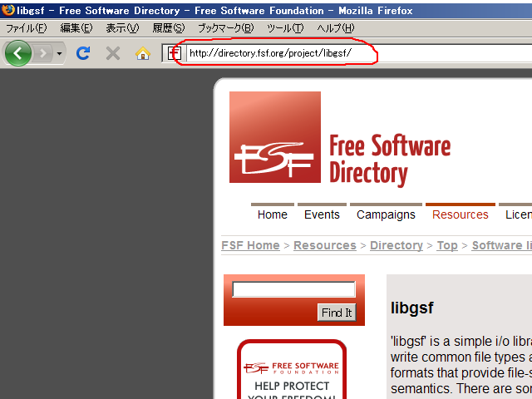Click the libgsf page heading
The height and width of the screenshot is (399, 532).
pos(412,308)
